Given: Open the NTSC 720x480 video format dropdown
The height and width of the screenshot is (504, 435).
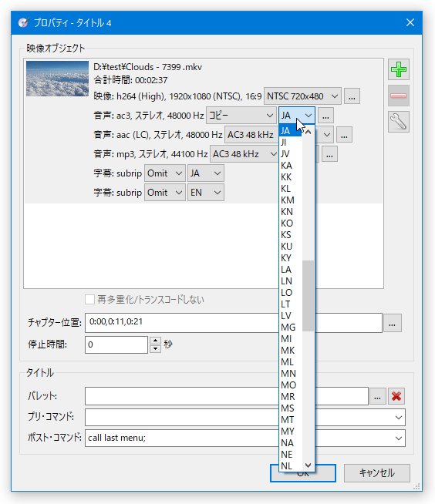Looking at the screenshot, I should pos(302,96).
